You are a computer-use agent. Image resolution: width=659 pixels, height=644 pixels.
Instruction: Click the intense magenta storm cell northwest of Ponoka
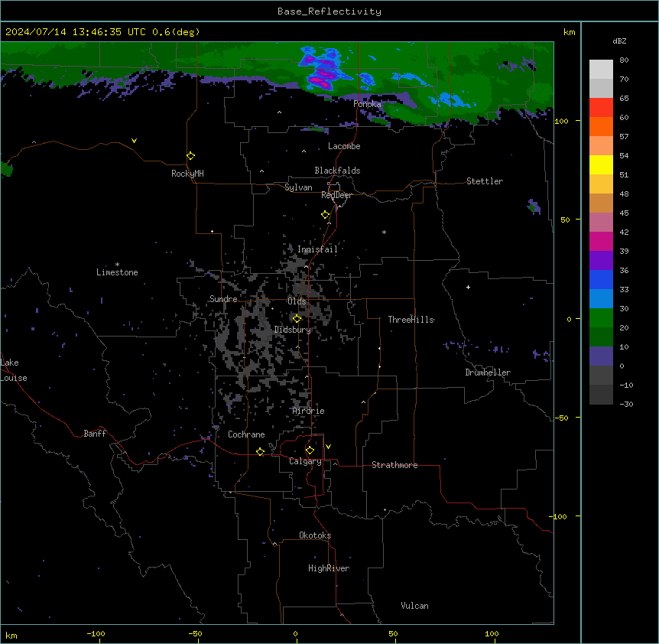tap(322, 70)
